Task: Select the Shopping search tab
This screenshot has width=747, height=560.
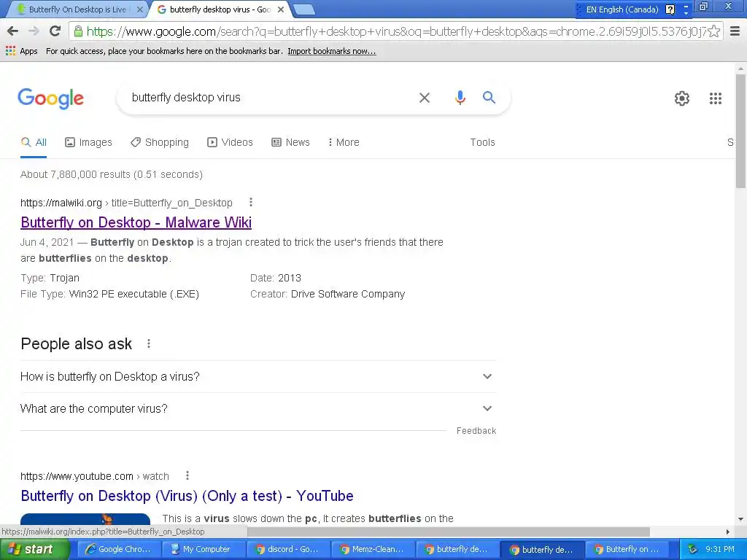Action: tap(160, 142)
